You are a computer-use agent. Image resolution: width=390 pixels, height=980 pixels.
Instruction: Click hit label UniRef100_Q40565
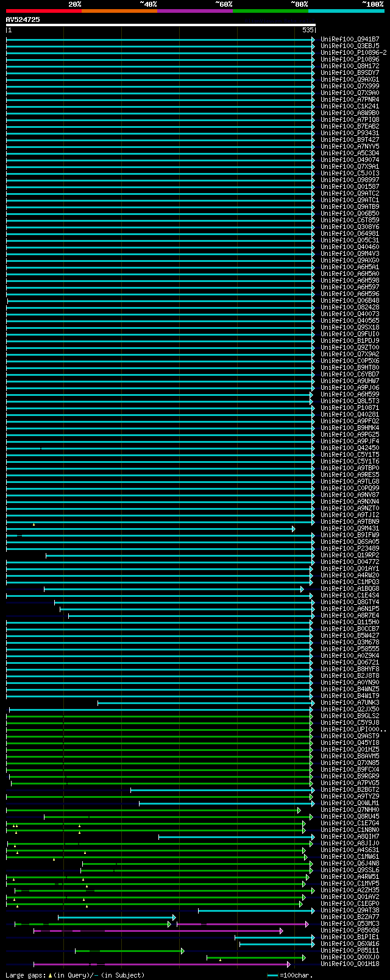(350, 320)
